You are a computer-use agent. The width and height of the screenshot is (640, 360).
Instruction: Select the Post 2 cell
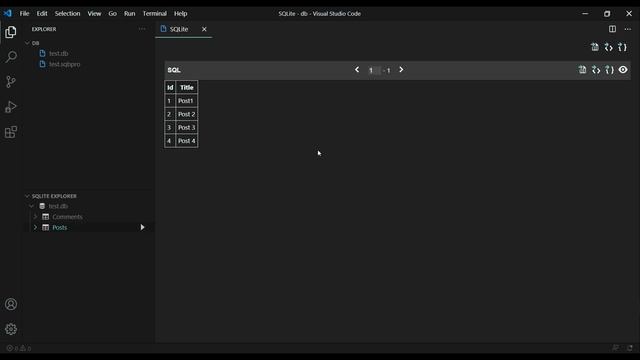pos(187,114)
